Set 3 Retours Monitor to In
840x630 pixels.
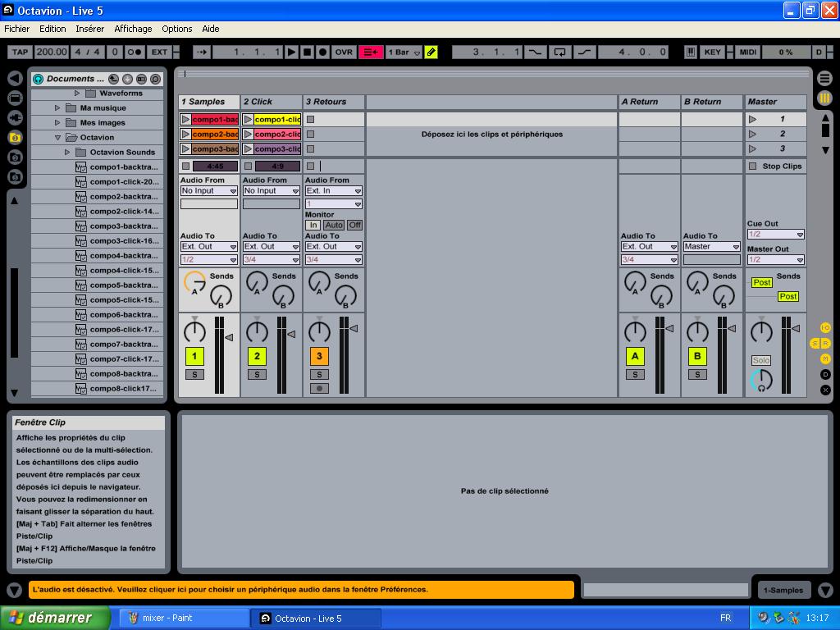pyautogui.click(x=313, y=225)
